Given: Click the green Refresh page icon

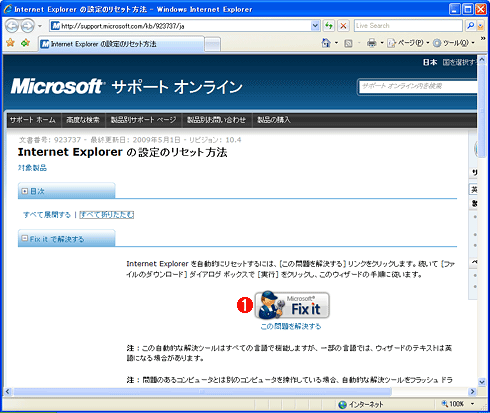Looking at the screenshot, I should [329, 26].
